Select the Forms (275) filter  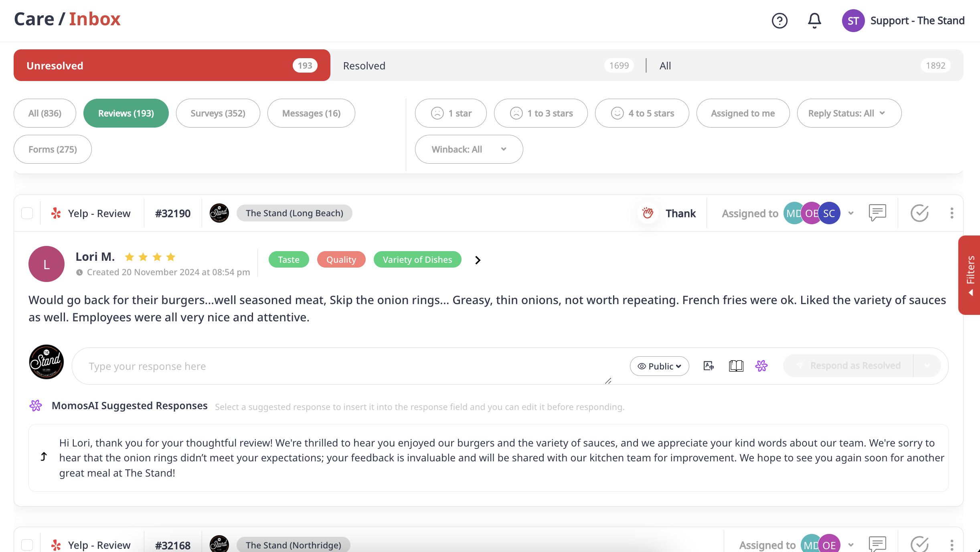tap(53, 149)
